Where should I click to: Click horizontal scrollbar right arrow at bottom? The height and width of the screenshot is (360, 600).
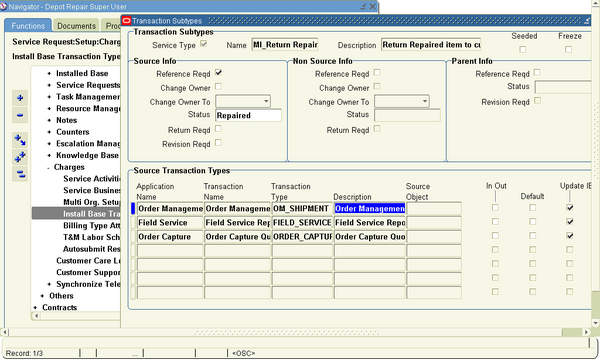click(x=587, y=332)
